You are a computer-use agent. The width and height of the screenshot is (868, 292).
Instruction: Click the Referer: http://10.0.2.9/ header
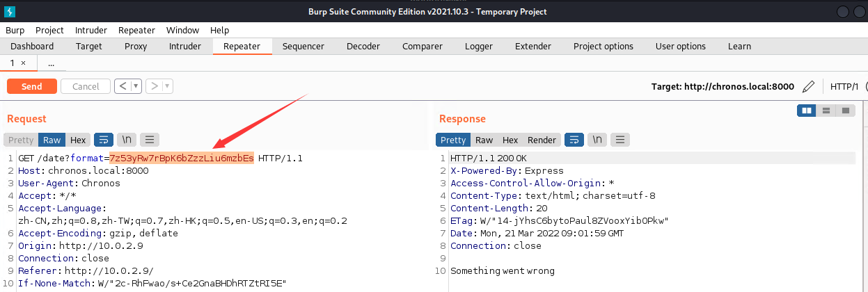click(x=86, y=270)
